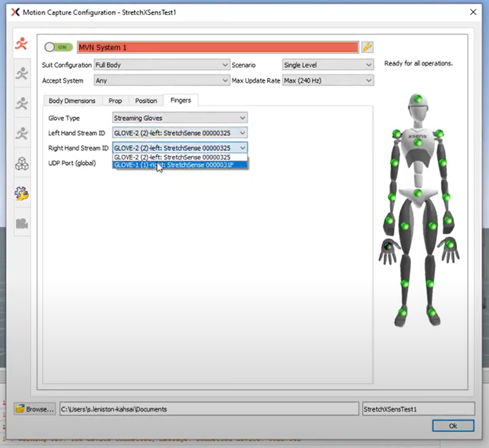The height and width of the screenshot is (448, 489).
Task: Choose GLOVE-2 left option in open list
Action: pos(180,157)
